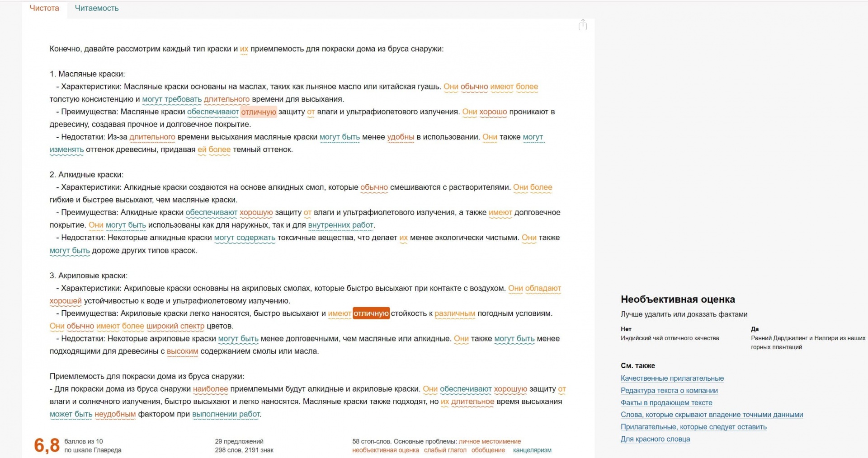Click underlined phrase могут требовать

coord(172,99)
